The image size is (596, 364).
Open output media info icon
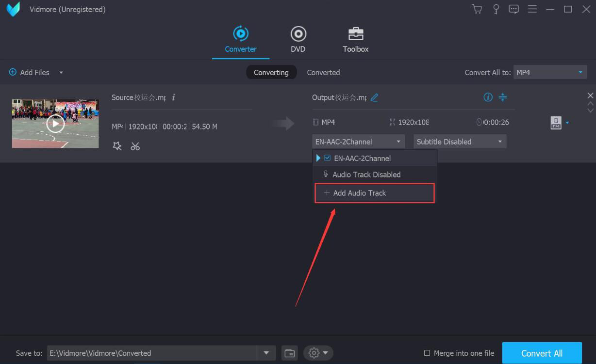[x=488, y=97]
